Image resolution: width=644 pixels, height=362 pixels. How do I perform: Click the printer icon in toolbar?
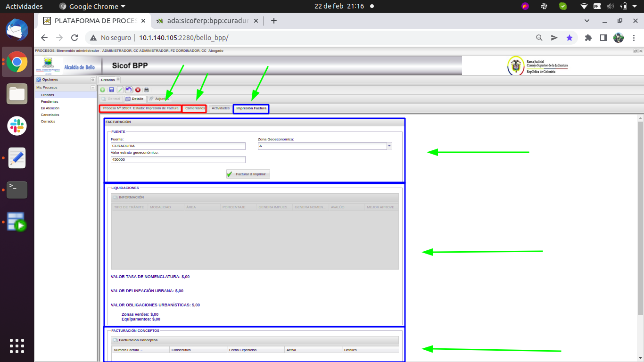point(147,90)
